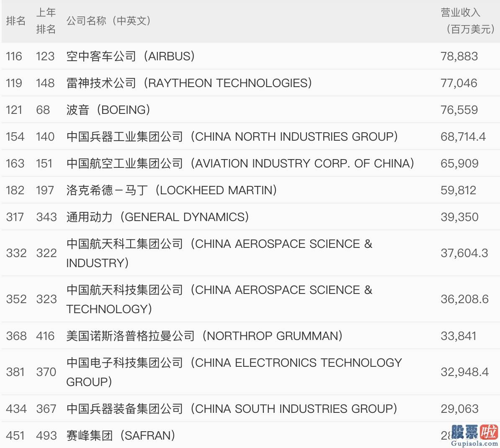
Task: Select revenue value 68,714.4
Action: coord(463,136)
